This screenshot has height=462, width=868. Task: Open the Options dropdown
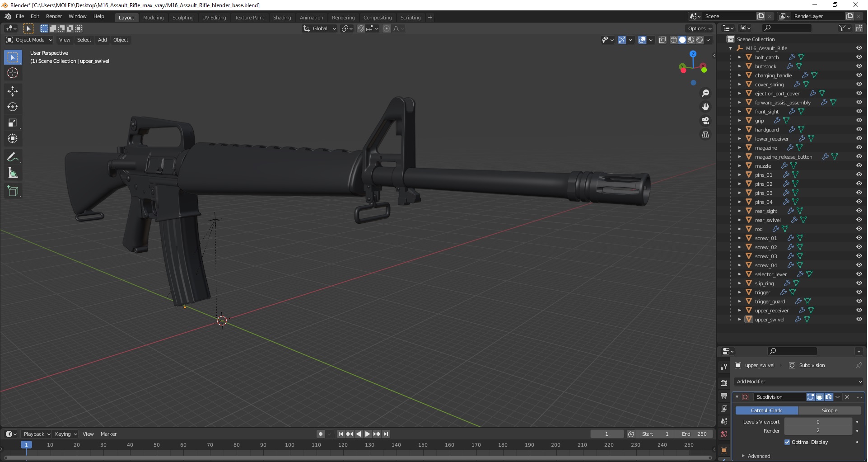tap(700, 28)
